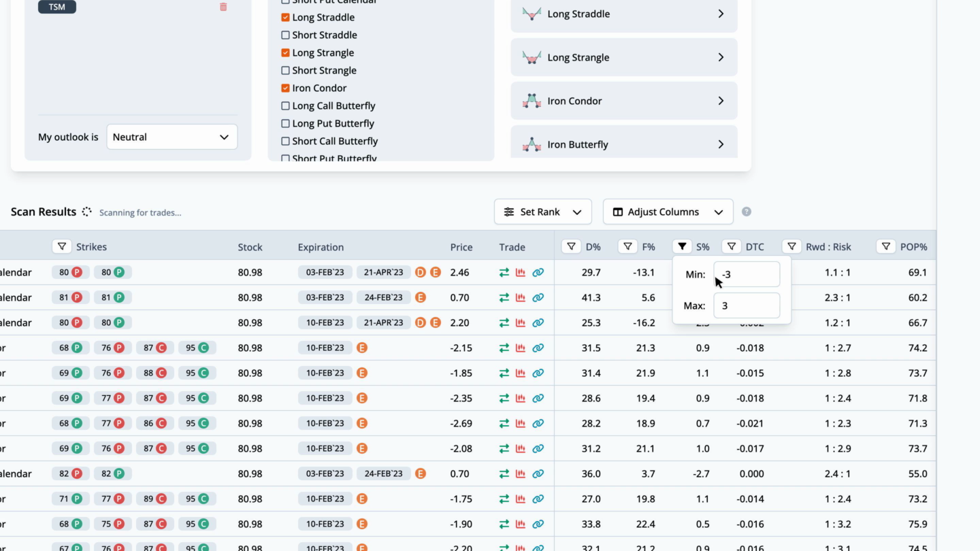Open the Iron Butterfly strategy item
The image size is (980, 551).
[623, 144]
